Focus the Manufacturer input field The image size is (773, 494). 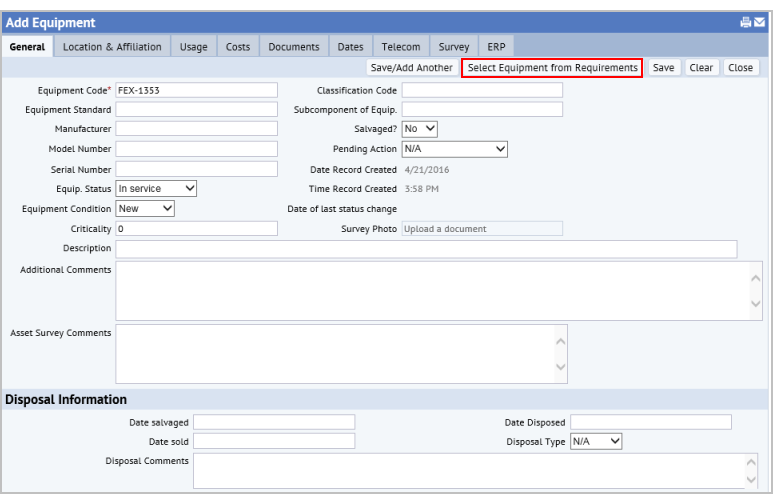click(x=196, y=129)
